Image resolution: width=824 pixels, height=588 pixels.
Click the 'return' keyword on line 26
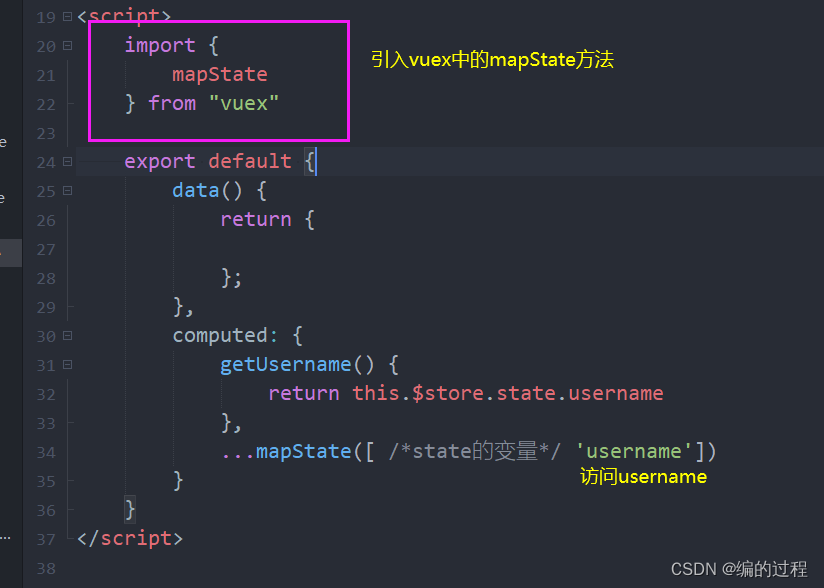pyautogui.click(x=255, y=219)
